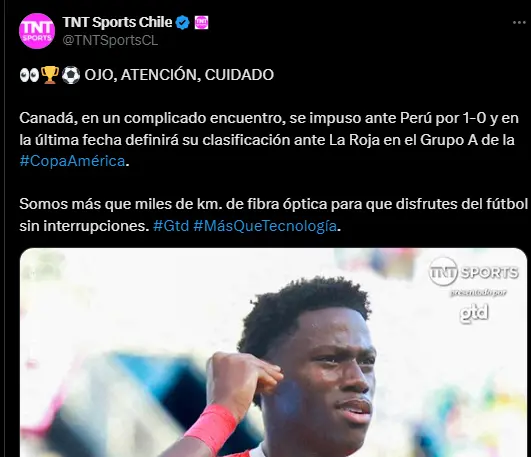Click the trophy emoji in the tweet
Image resolution: width=531 pixels, height=457 pixels.
pos(50,75)
